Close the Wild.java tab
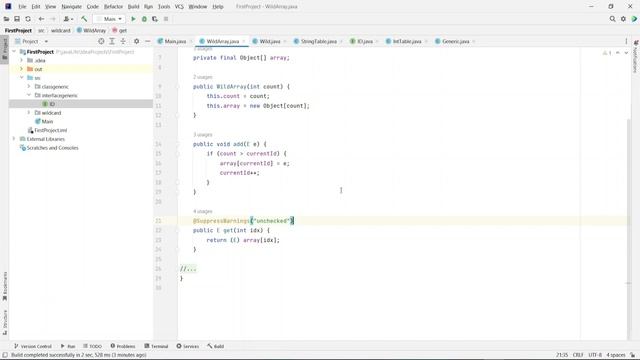 click(285, 41)
